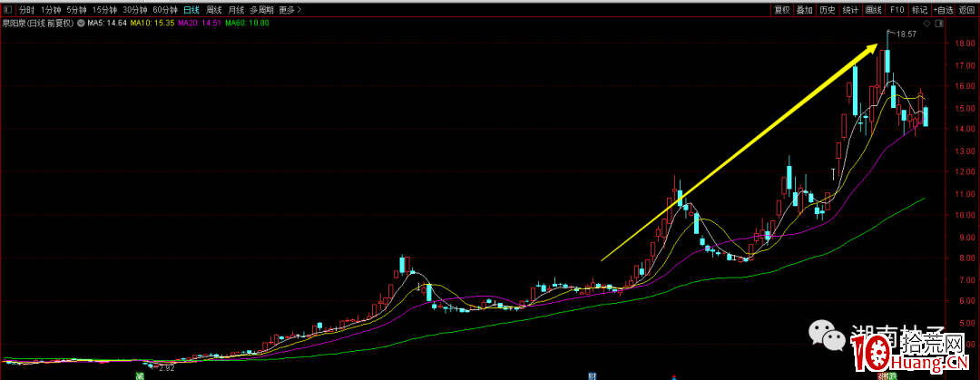
Task: Open the 复权 adjustment options
Action: [782, 10]
